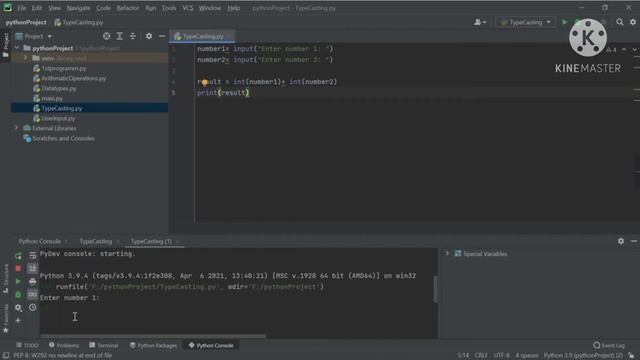The image size is (640, 360).
Task: Toggle Show Variables glasses icon
Action: click(x=32, y=294)
